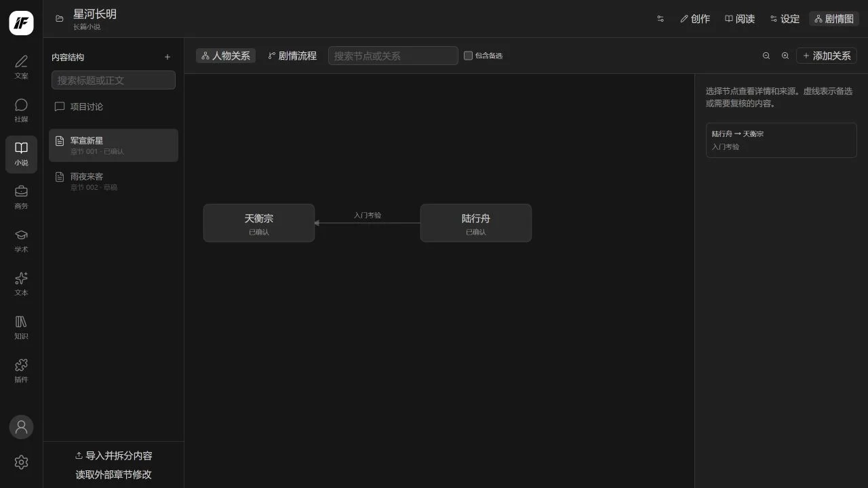Image resolution: width=868 pixels, height=488 pixels.
Task: Click the app logo icon
Action: (21, 23)
